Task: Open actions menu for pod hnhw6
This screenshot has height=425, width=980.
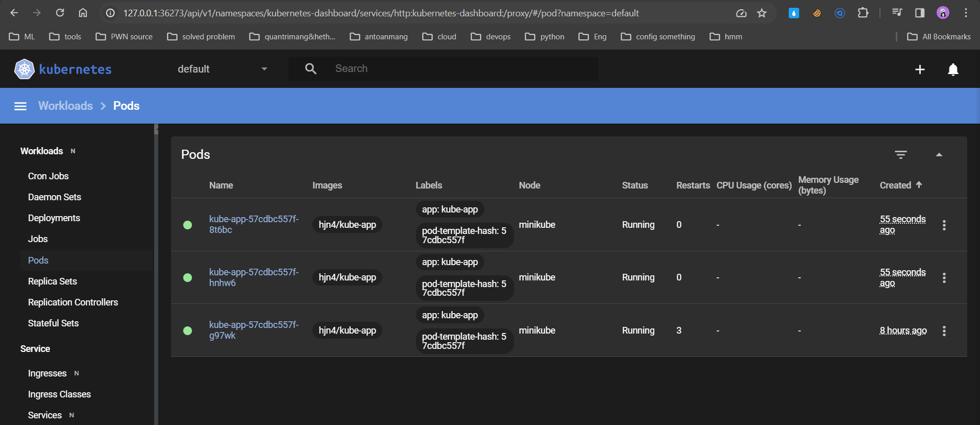Action: 944,278
